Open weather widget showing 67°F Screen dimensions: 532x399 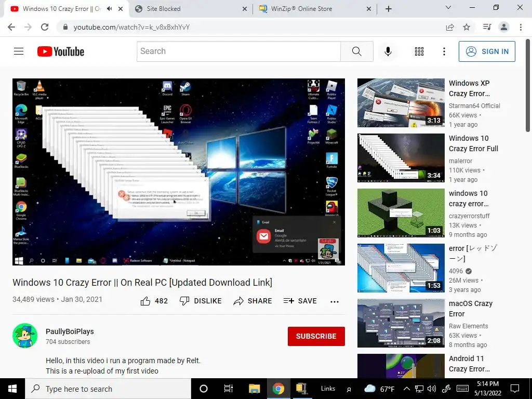click(x=379, y=389)
